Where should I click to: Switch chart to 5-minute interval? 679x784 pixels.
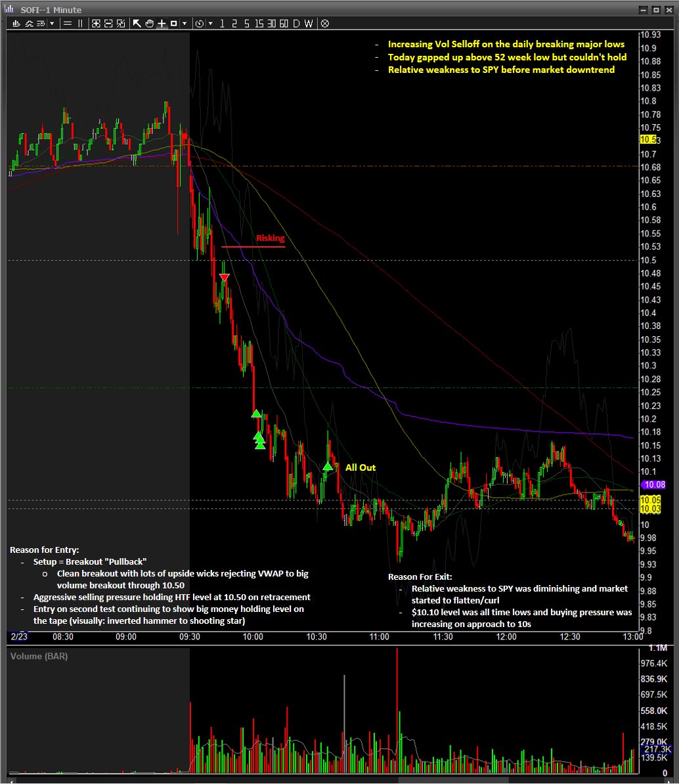[246, 24]
